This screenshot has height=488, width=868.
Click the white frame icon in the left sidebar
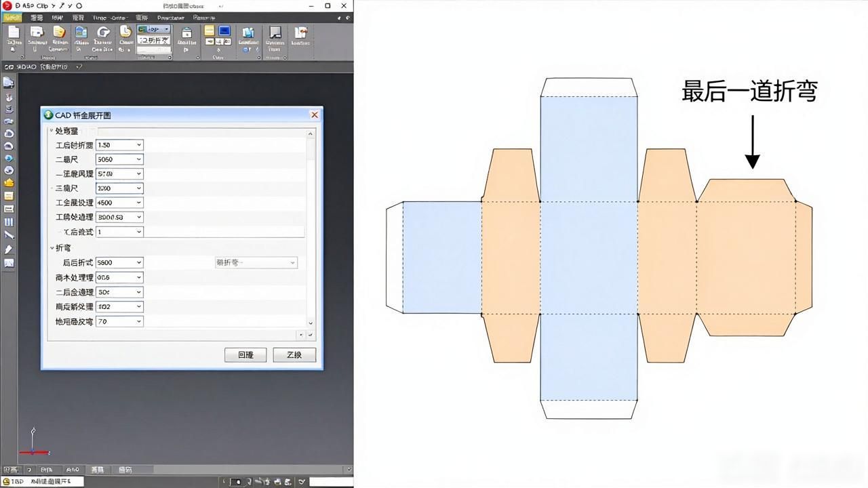pyautogui.click(x=9, y=209)
